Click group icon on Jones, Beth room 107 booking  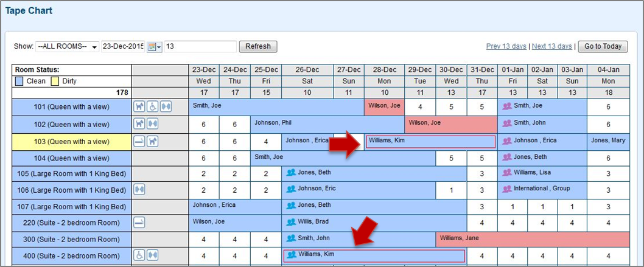pyautogui.click(x=291, y=205)
